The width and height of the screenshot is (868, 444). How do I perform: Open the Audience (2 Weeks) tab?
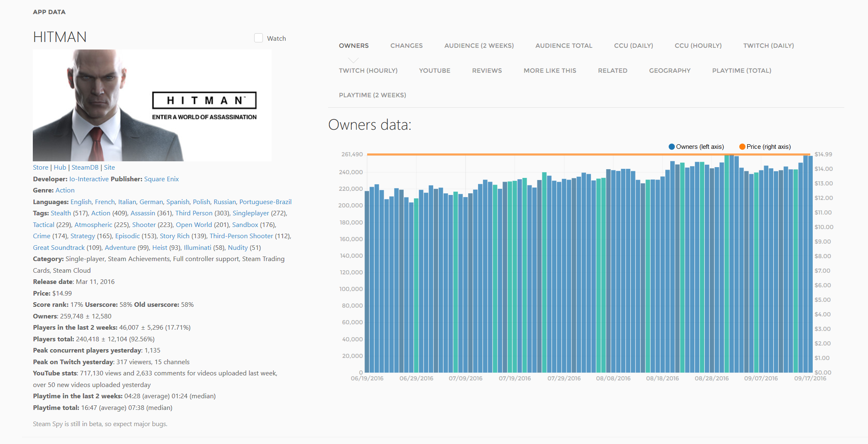coord(479,46)
